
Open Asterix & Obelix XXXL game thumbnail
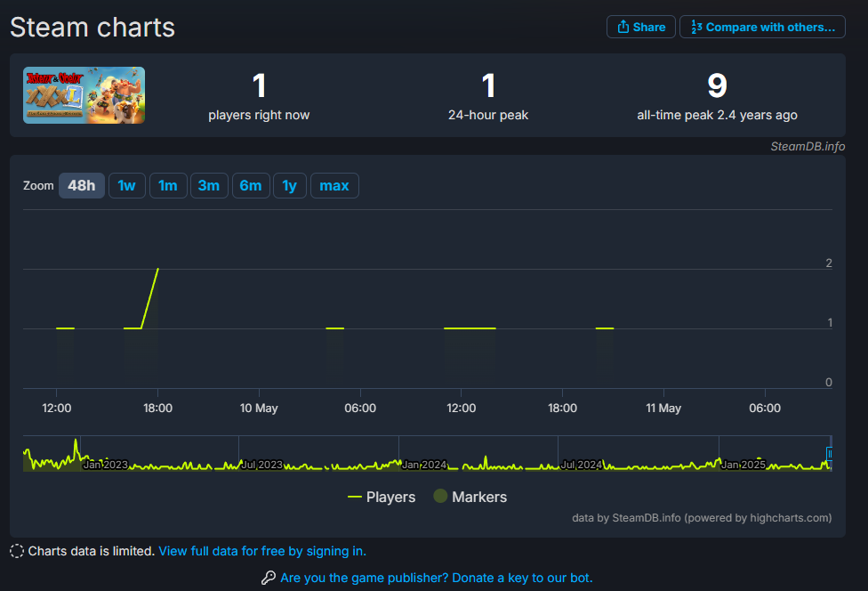click(x=84, y=95)
